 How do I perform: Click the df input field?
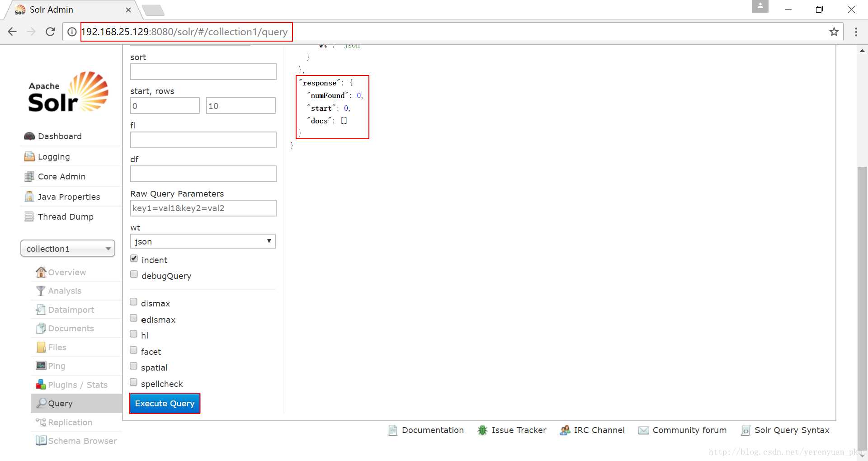tap(203, 174)
